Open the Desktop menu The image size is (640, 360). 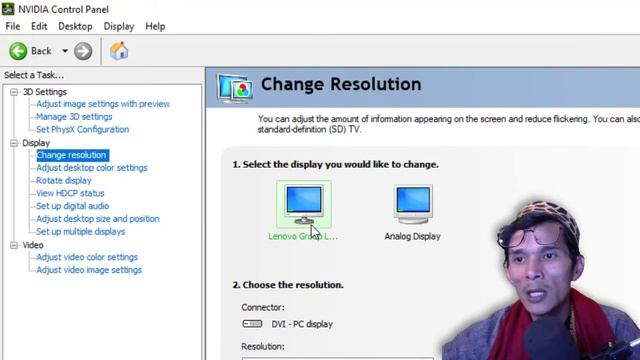75,27
